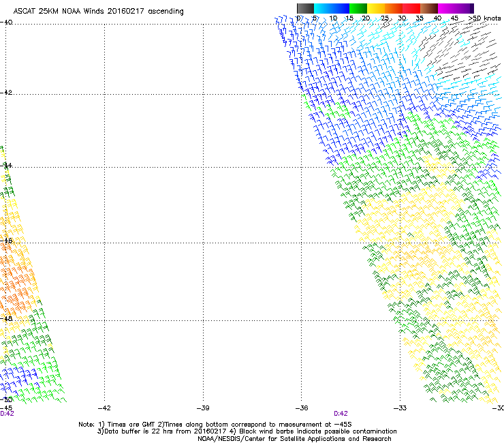The image size is (504, 443).
Task: Select the yellow segment of the color bar
Action: tap(376, 8)
